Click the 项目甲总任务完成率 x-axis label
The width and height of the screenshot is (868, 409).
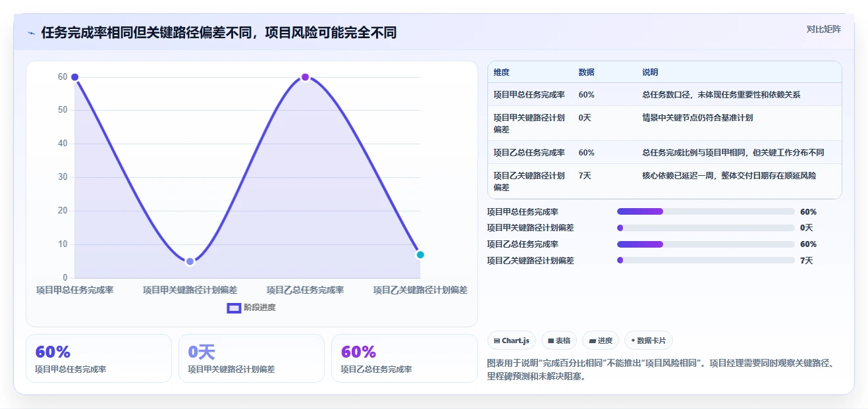pos(75,290)
